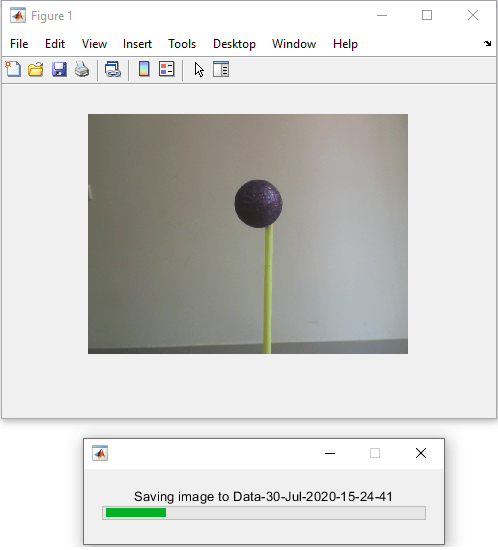Click the purple ball in the image

pyautogui.click(x=258, y=204)
